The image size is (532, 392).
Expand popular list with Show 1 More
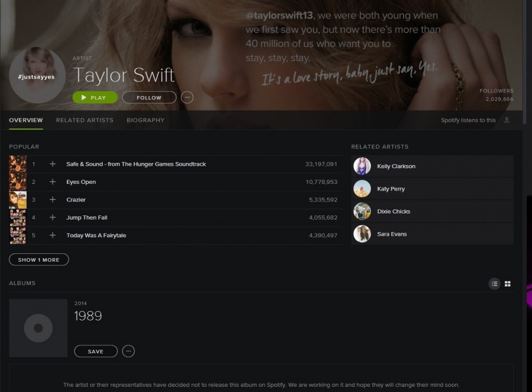click(39, 260)
